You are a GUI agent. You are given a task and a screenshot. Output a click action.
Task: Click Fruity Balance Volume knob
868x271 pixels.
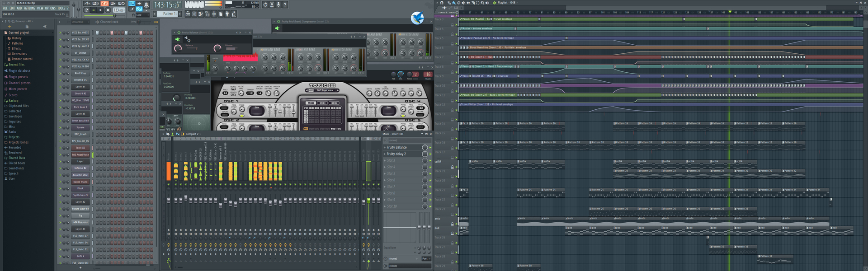point(217,48)
